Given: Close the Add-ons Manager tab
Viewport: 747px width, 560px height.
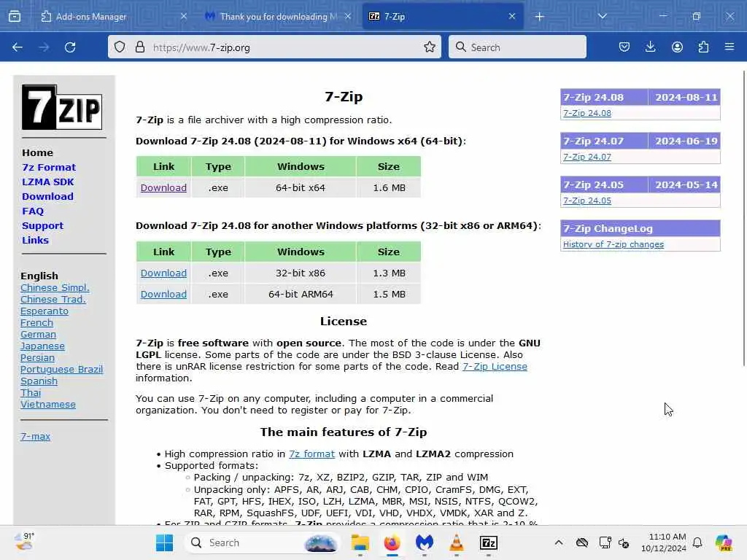Looking at the screenshot, I should click(183, 16).
